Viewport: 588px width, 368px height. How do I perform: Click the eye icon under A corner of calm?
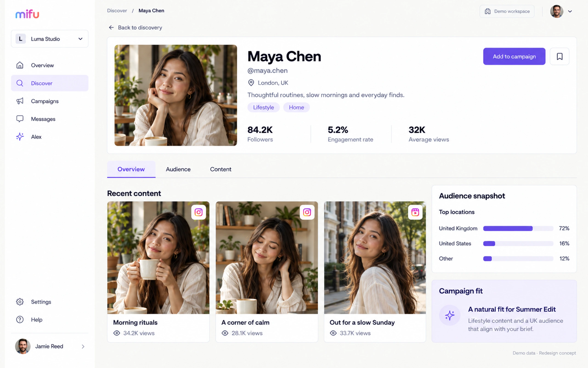point(225,333)
